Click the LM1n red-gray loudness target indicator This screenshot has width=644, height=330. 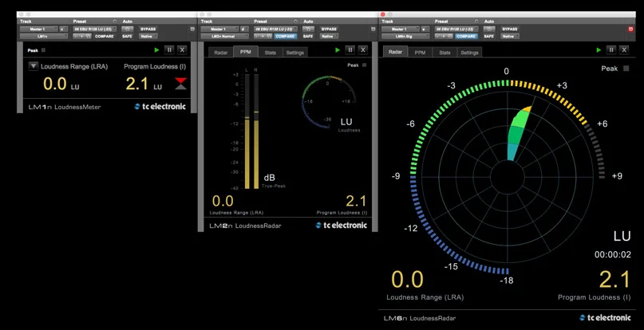tap(180, 84)
